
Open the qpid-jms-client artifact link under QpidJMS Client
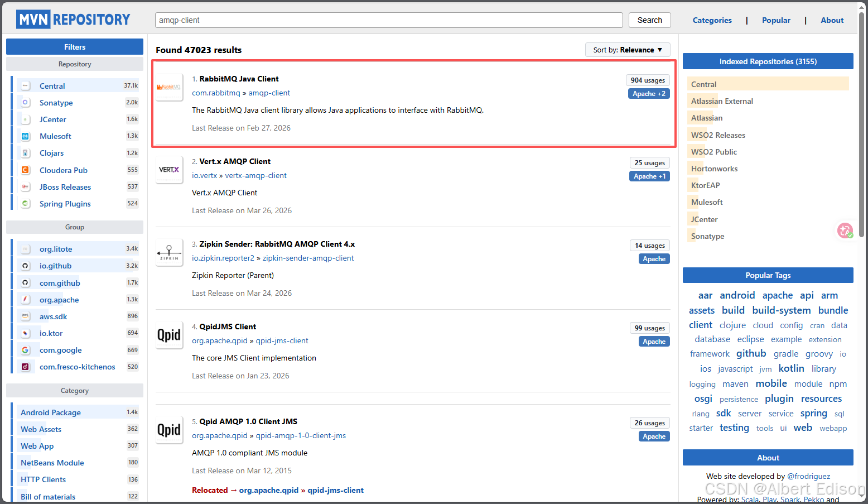[x=282, y=340]
